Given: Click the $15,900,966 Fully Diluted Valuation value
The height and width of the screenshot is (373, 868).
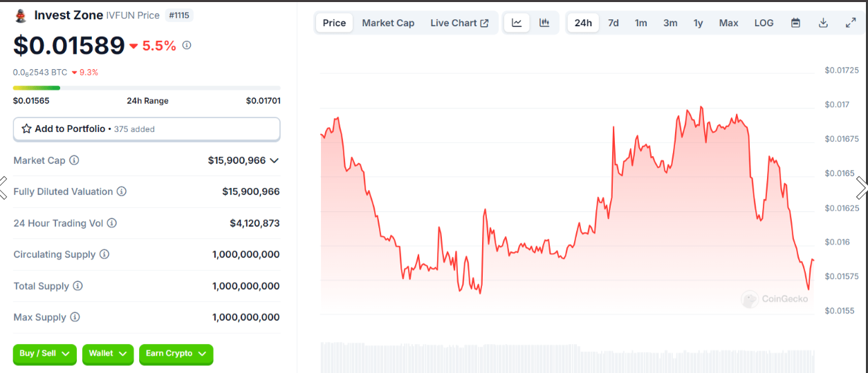Looking at the screenshot, I should [251, 191].
